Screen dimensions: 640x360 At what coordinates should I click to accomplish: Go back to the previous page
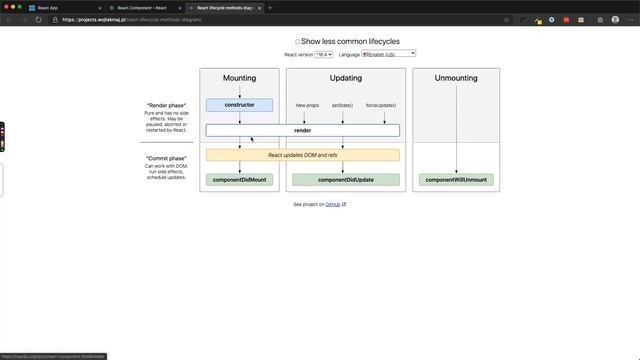pos(9,20)
